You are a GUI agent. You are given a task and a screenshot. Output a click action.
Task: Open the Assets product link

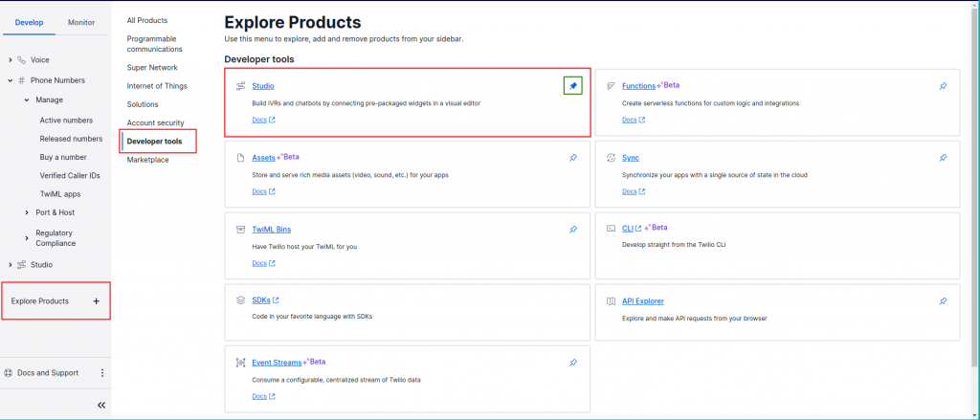(x=264, y=158)
